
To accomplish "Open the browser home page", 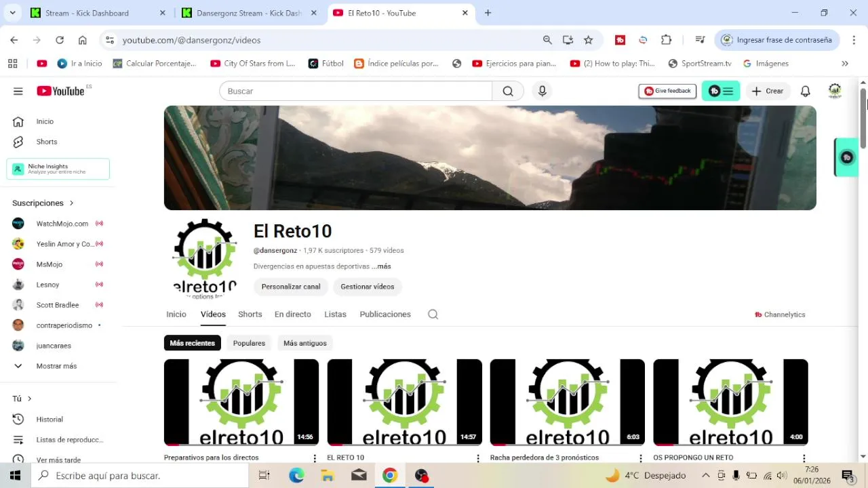I will (83, 40).
